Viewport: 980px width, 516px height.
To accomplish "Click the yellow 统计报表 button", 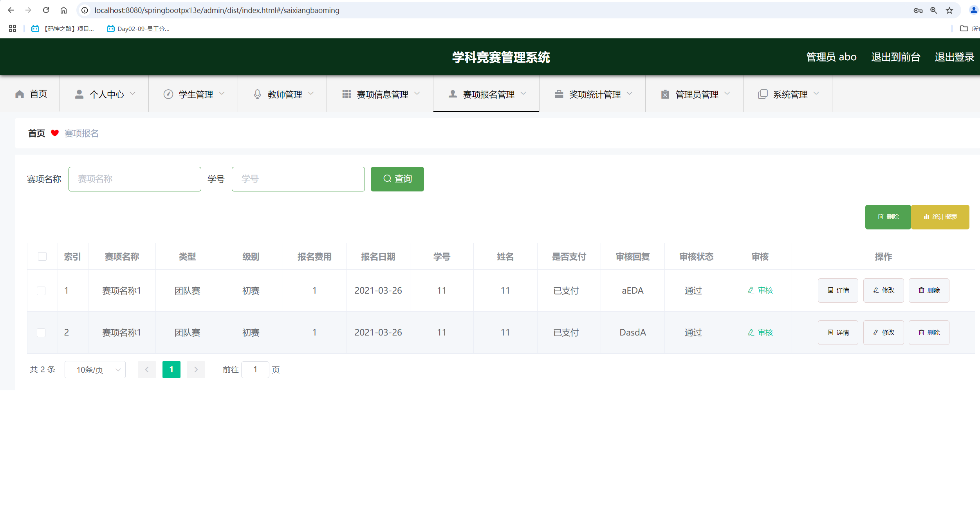I will click(x=940, y=217).
